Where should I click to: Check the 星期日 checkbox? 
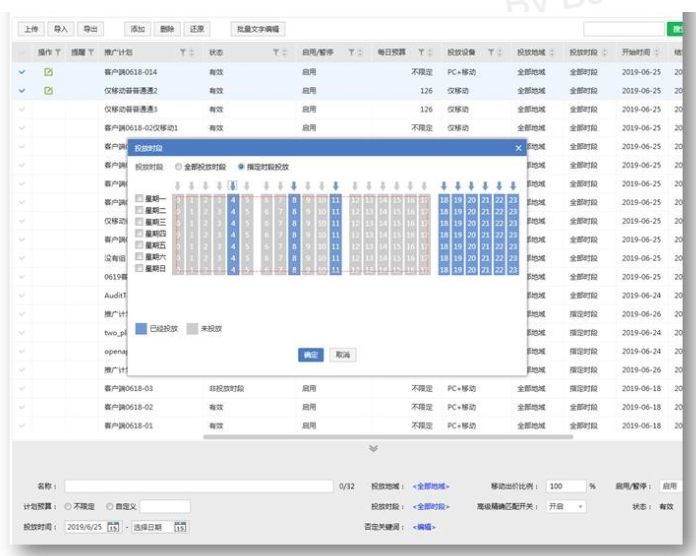[139, 268]
